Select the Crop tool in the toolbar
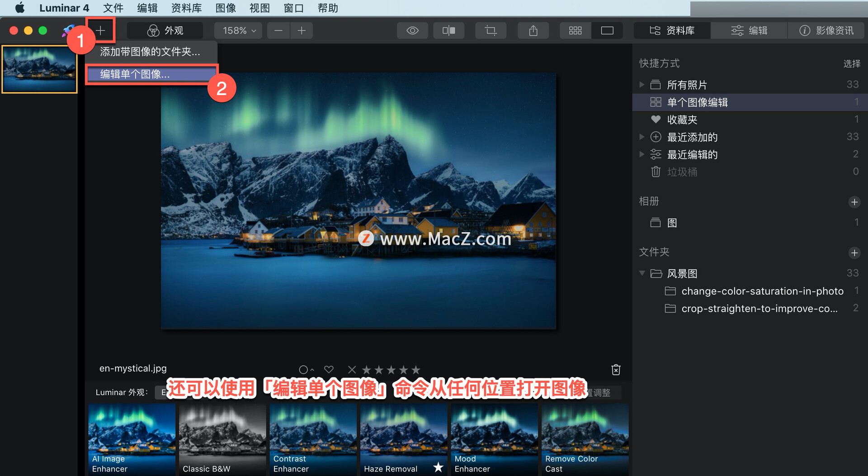The height and width of the screenshot is (476, 868). (491, 30)
